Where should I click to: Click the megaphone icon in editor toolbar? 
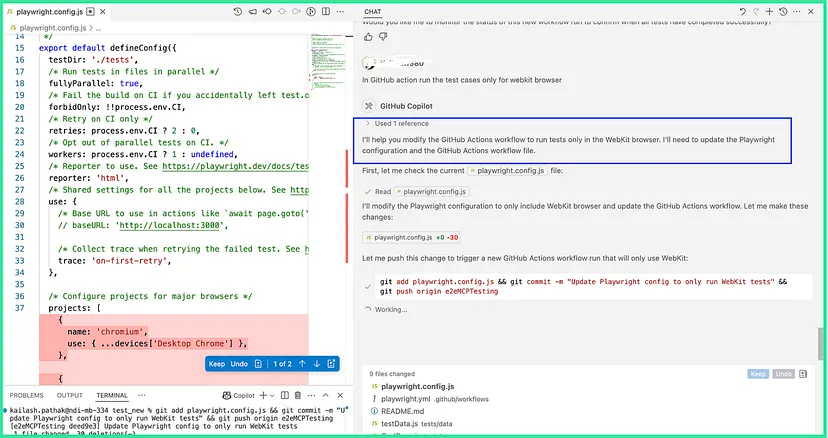pos(253,11)
